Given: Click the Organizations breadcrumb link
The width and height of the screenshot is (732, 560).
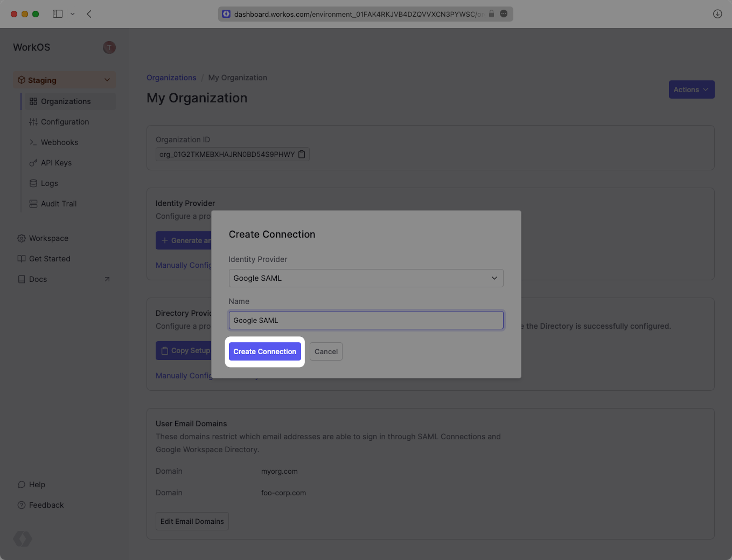Looking at the screenshot, I should coord(171,78).
